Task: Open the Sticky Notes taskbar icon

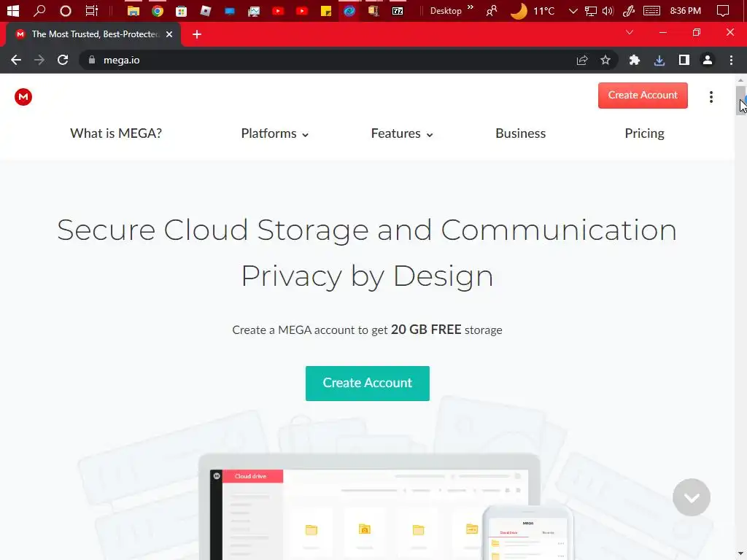Action: [326, 10]
